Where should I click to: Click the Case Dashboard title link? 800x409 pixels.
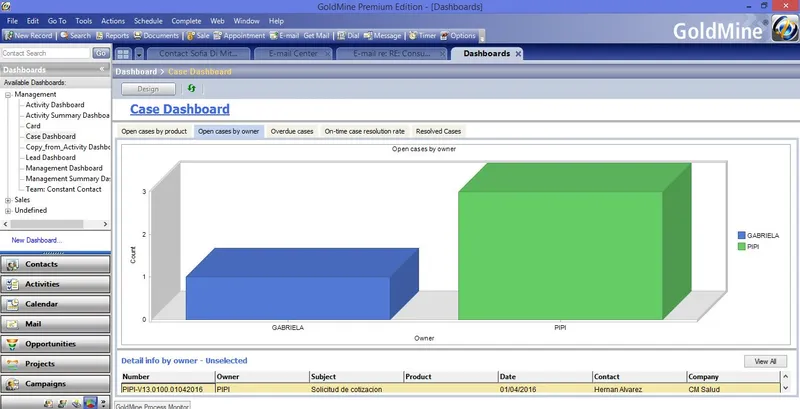(180, 109)
